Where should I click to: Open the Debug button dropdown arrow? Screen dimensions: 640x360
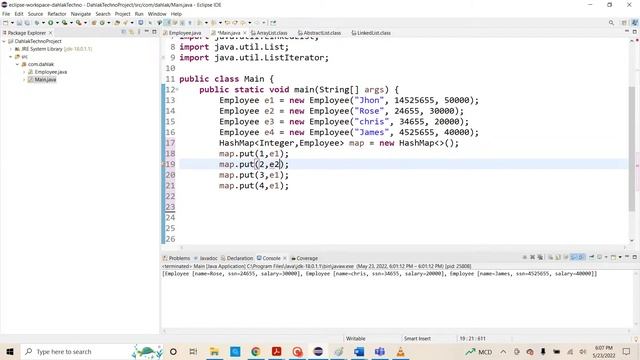click(x=43, y=23)
